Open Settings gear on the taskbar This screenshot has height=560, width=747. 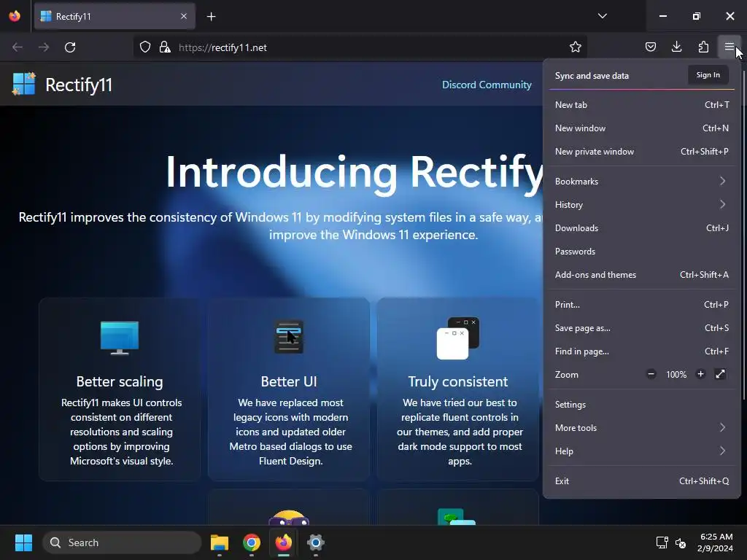[315, 542]
